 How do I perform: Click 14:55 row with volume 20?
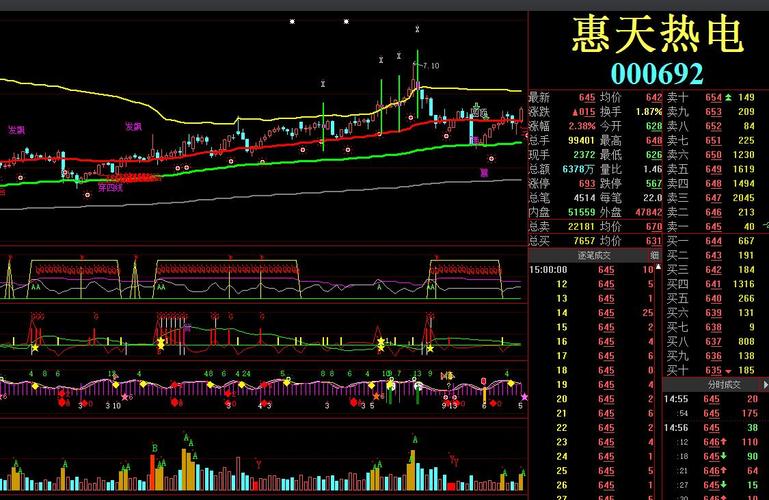click(x=712, y=399)
